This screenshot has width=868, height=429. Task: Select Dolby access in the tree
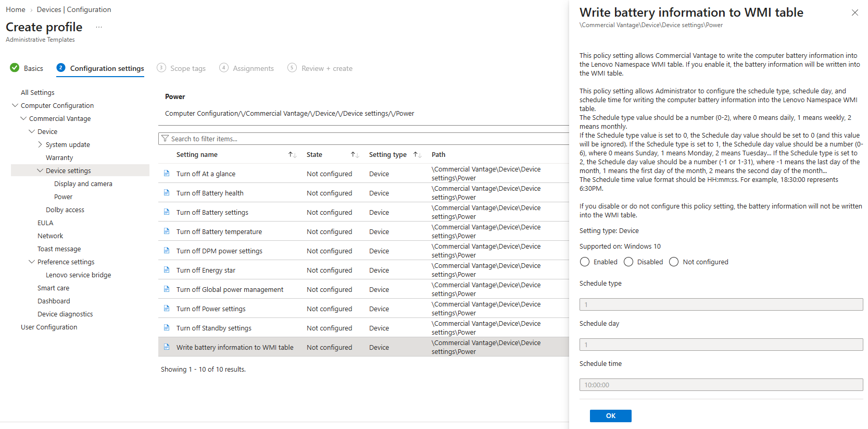click(x=65, y=210)
